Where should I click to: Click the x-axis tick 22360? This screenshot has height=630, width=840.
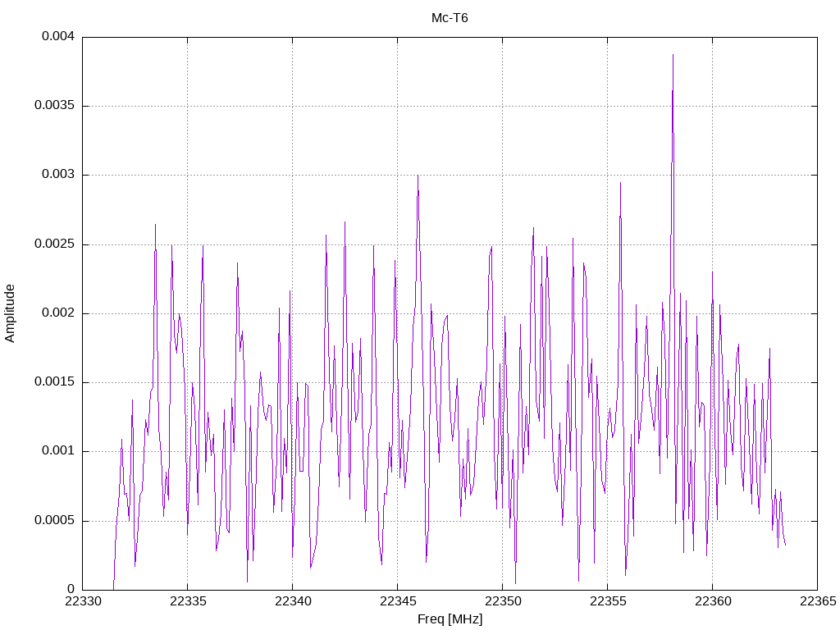(x=713, y=601)
